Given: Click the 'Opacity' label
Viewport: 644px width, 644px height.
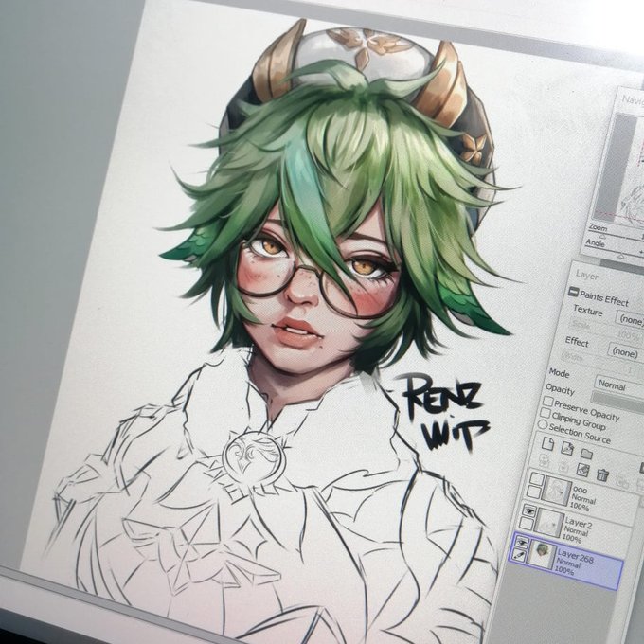Looking at the screenshot, I should [x=560, y=388].
